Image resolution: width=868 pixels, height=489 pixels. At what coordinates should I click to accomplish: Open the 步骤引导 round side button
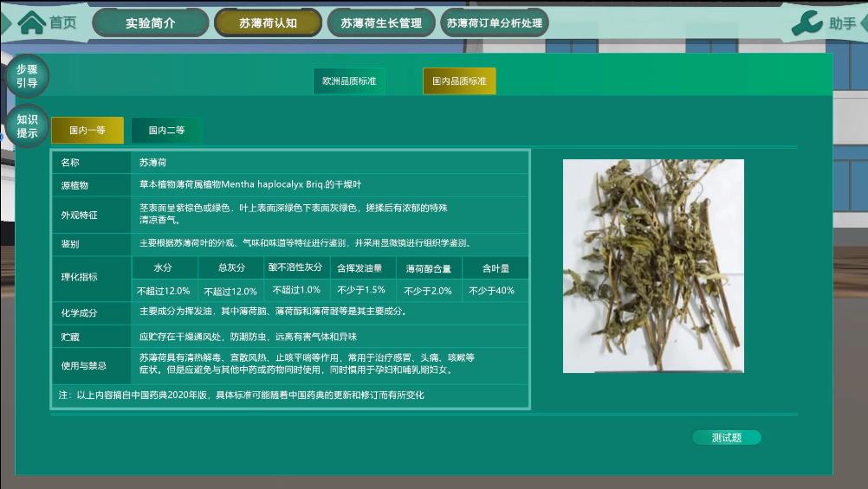pos(27,76)
